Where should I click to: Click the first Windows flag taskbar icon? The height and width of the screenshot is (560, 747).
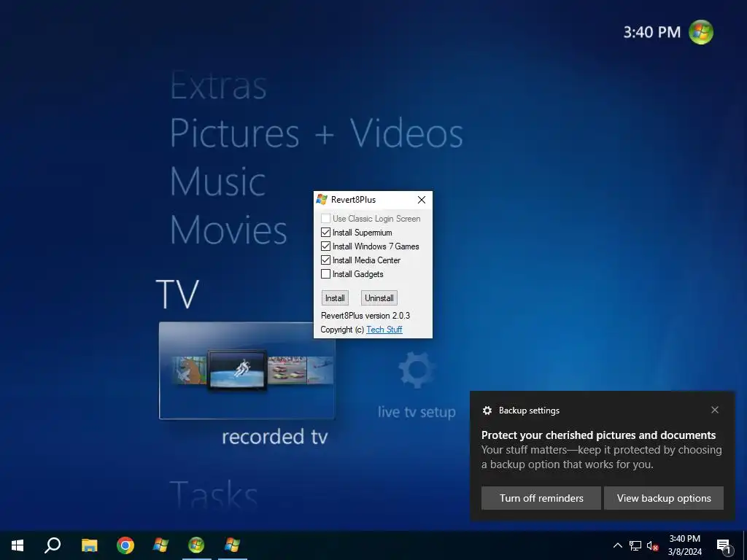click(160, 545)
